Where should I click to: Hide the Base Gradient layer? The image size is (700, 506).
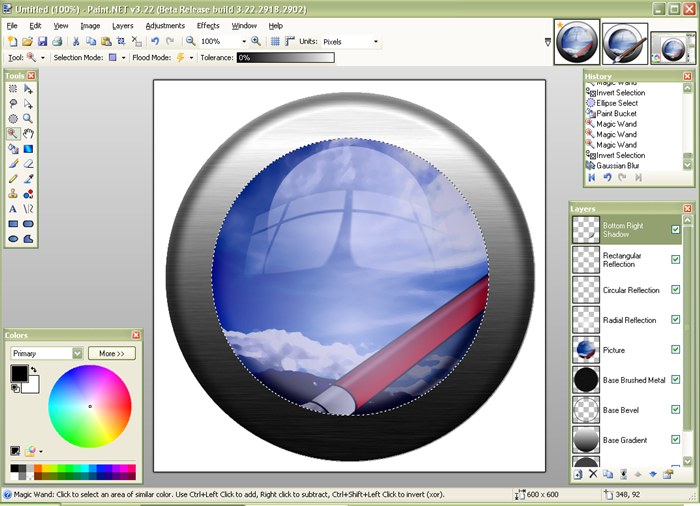(x=675, y=439)
